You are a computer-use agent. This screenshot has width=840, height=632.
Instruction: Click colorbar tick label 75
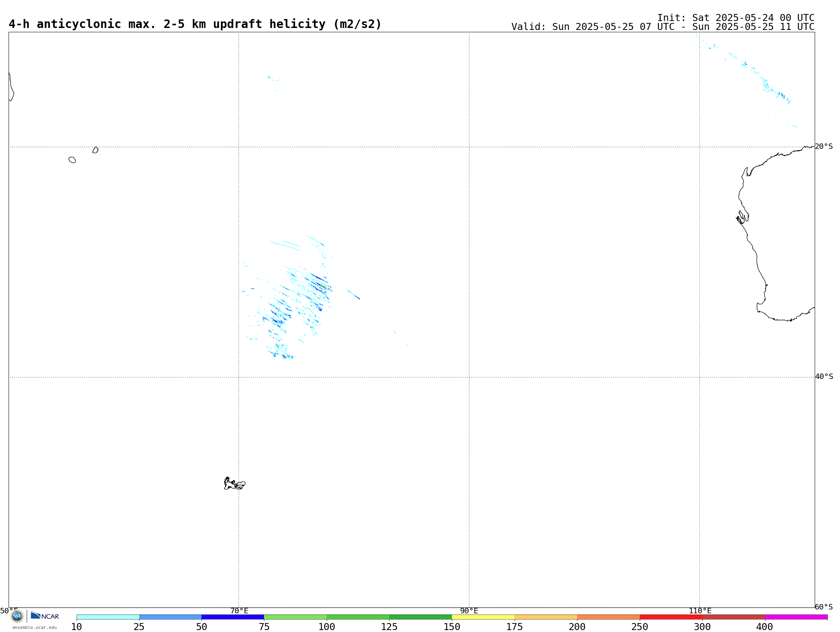(x=264, y=627)
